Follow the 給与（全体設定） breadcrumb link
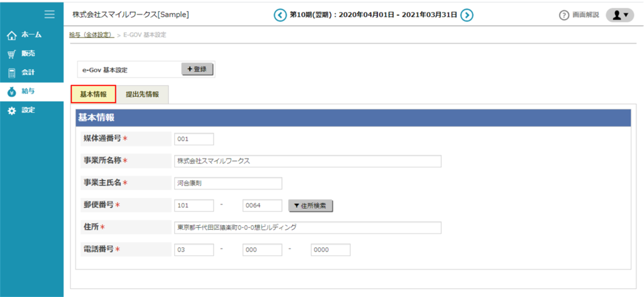 coord(92,35)
